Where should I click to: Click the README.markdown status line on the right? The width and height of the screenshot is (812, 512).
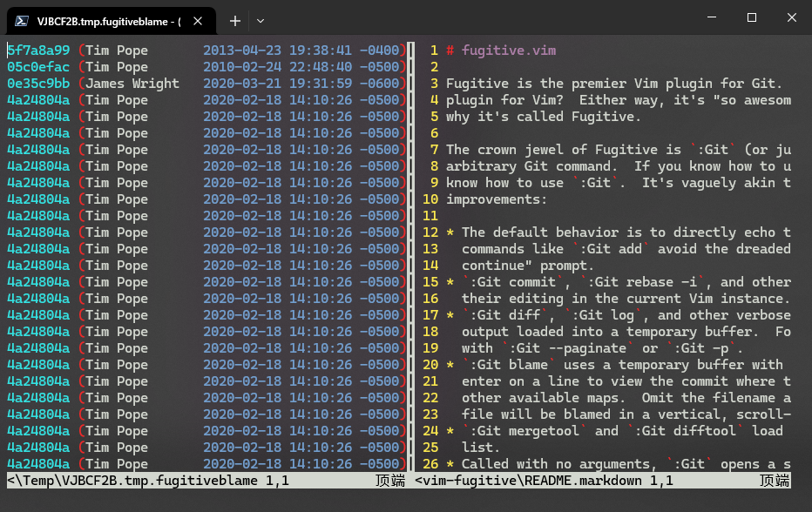tap(603, 481)
